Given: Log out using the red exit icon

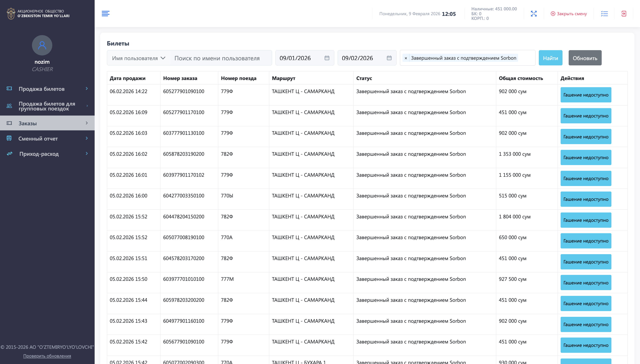Looking at the screenshot, I should (x=624, y=14).
